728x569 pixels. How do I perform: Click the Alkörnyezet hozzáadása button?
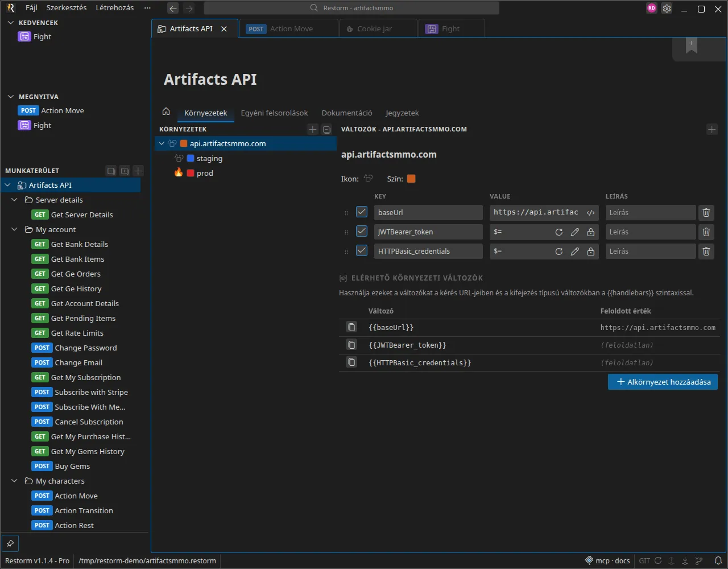pyautogui.click(x=663, y=382)
